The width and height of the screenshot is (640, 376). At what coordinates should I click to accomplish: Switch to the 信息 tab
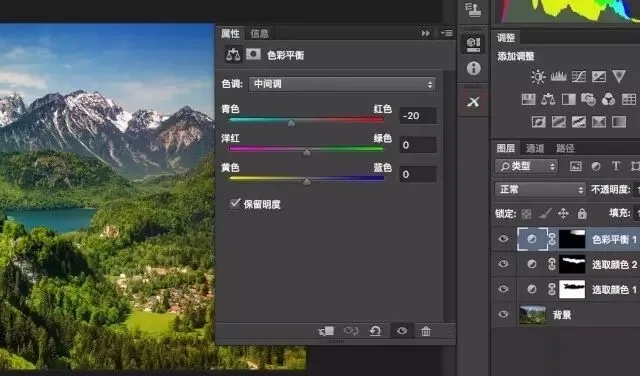pos(260,33)
